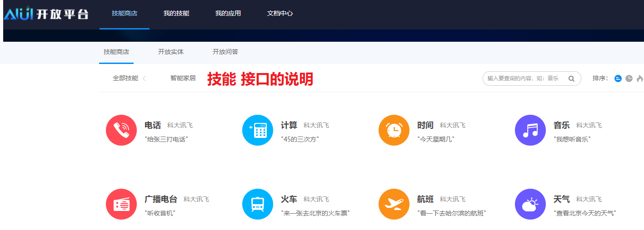Open the 航班 airplane skill icon
Image resolution: width=644 pixels, height=230 pixels.
point(394,204)
